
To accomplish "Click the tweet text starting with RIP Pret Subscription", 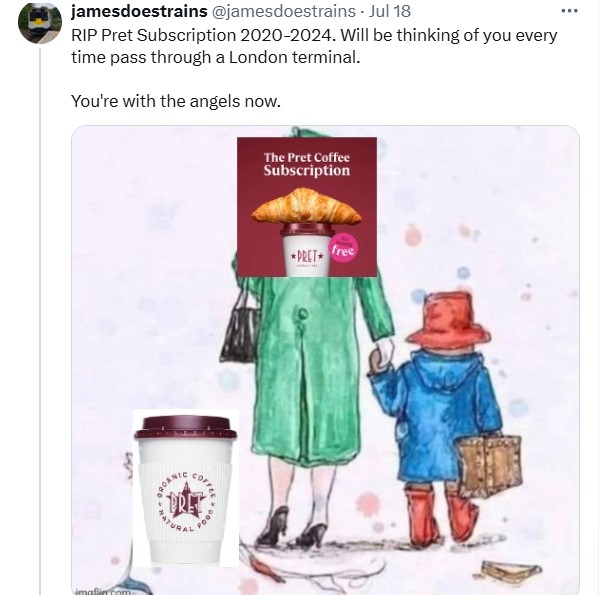I will coord(314,46).
